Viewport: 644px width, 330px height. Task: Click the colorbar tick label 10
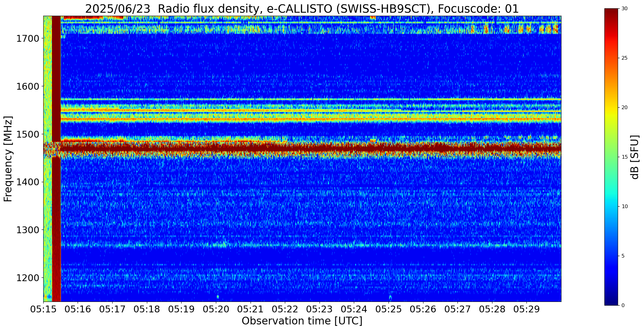click(x=625, y=207)
